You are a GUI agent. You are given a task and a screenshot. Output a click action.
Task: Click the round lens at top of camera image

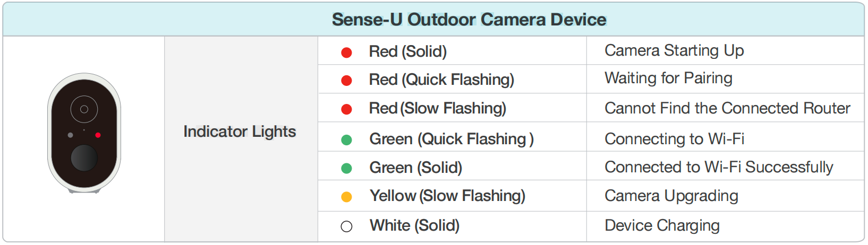click(x=84, y=109)
